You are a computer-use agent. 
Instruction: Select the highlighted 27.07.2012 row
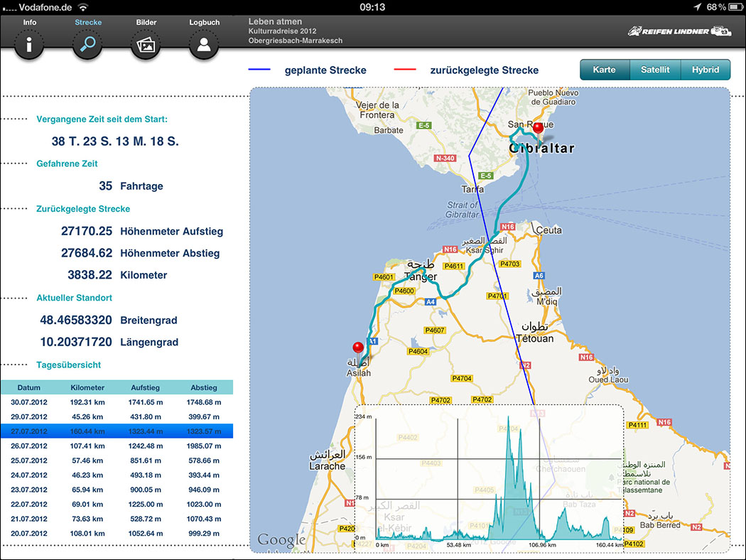click(x=117, y=431)
